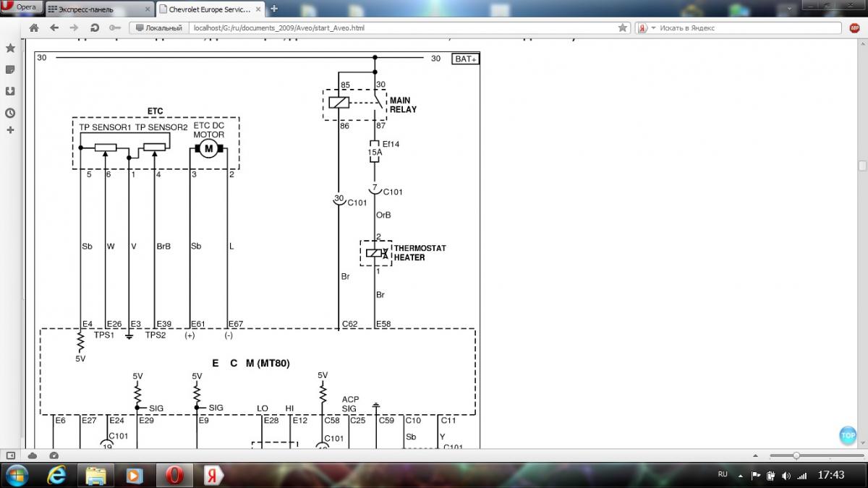868x488 pixels.
Task: Click the E61 pin label
Action: click(197, 324)
